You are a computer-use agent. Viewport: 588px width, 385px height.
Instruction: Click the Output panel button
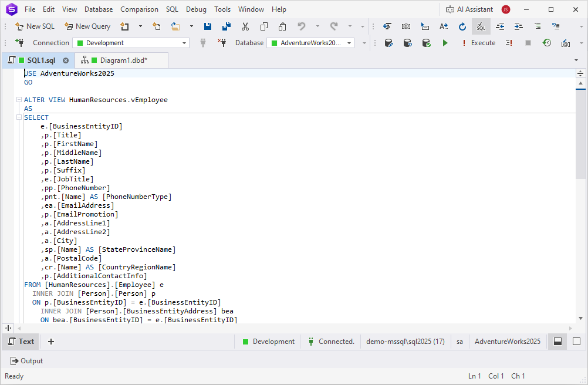[26, 361]
